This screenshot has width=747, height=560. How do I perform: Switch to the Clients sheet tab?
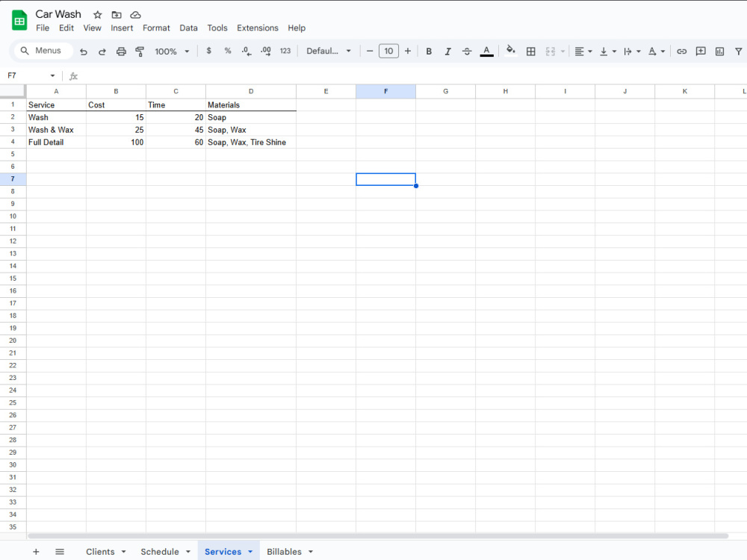[100, 552]
